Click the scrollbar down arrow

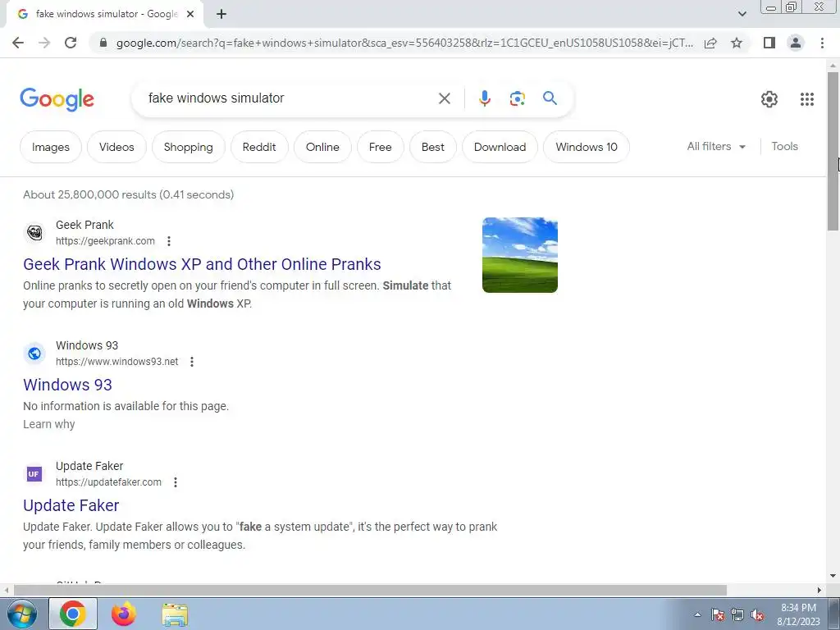click(x=833, y=577)
